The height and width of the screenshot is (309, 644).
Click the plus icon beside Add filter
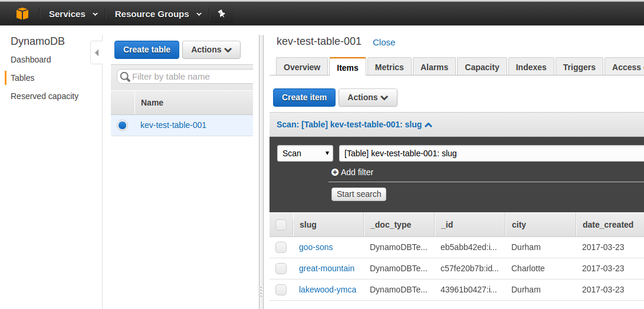point(335,173)
